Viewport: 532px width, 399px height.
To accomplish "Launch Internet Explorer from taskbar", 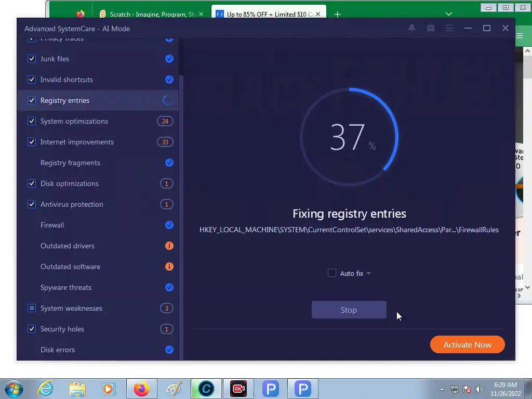I will tap(45, 389).
